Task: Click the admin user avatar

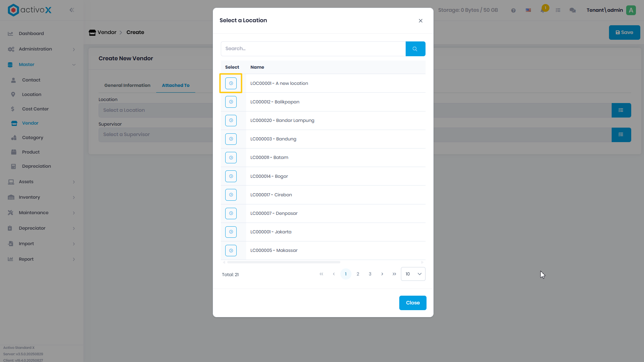Action: [x=631, y=10]
